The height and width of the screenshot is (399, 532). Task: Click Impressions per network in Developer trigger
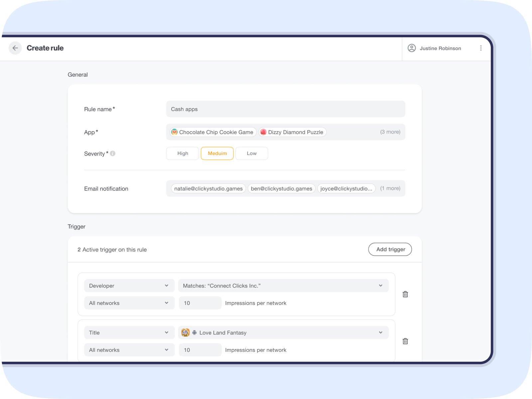[x=256, y=303]
